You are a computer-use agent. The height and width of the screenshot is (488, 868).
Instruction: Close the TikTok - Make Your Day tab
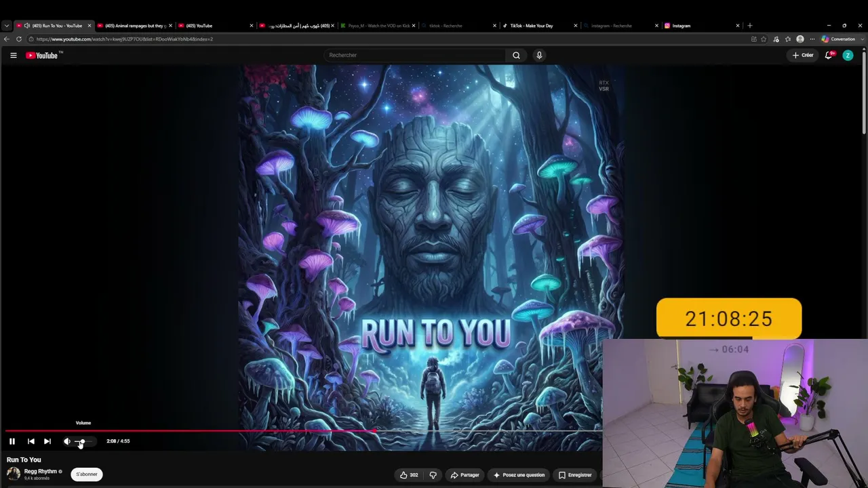576,26
